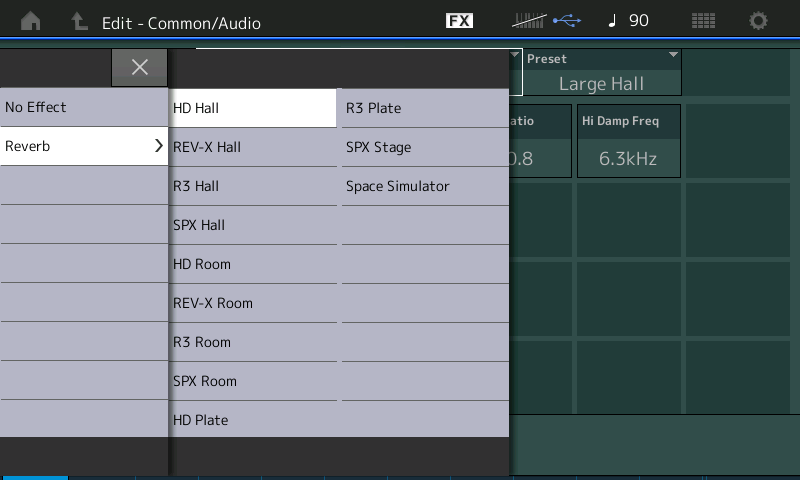This screenshot has height=480, width=800.
Task: Open the Preset dropdown showing Large Hall
Action: point(602,72)
